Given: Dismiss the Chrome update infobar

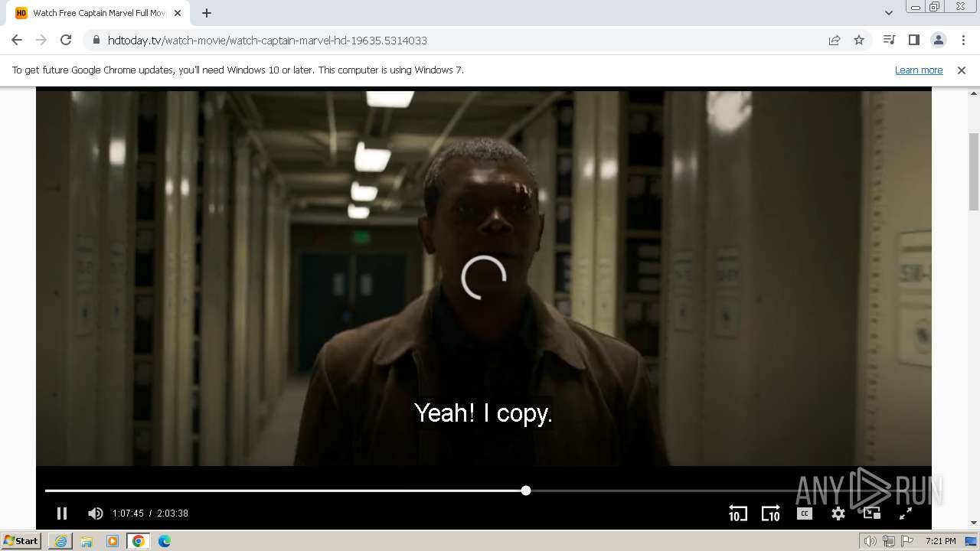Looking at the screenshot, I should click(x=962, y=70).
